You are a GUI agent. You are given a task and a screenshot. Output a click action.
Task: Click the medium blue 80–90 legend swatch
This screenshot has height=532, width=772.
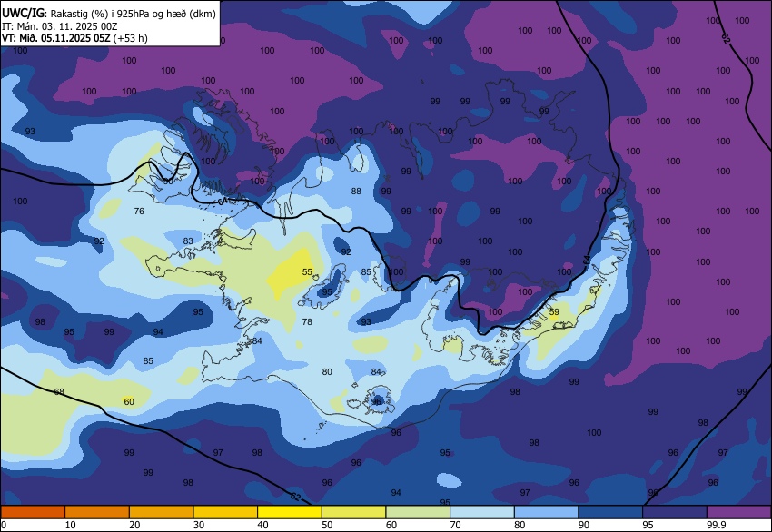click(x=546, y=512)
